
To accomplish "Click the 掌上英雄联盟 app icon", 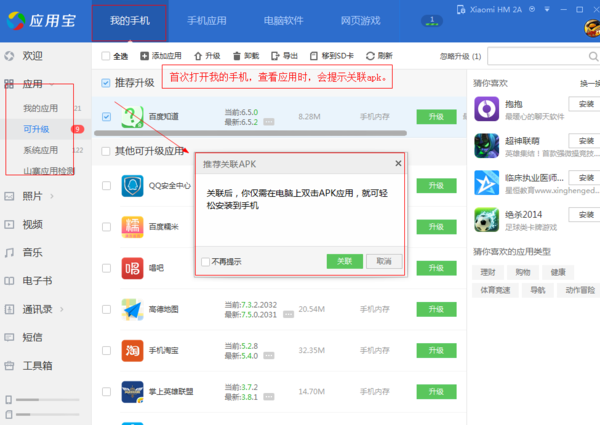I will pyautogui.click(x=132, y=392).
